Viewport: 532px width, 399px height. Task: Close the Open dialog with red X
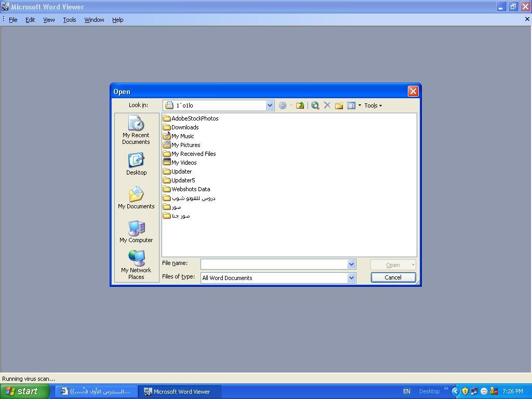pos(413,91)
